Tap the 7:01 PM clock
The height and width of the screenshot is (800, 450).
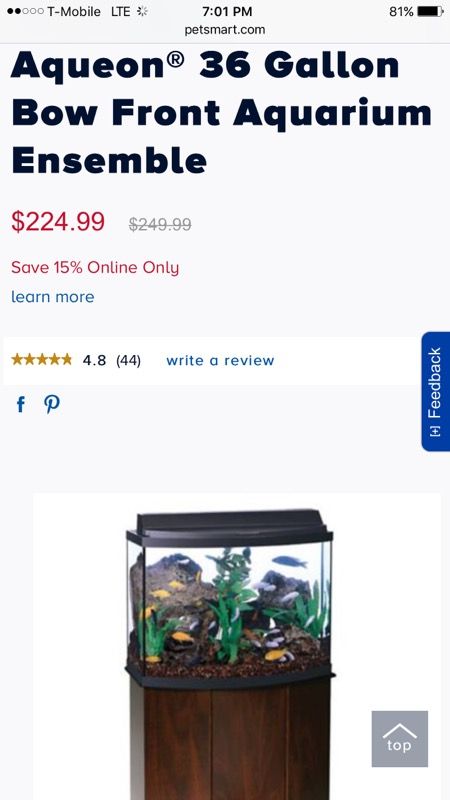pos(227,11)
